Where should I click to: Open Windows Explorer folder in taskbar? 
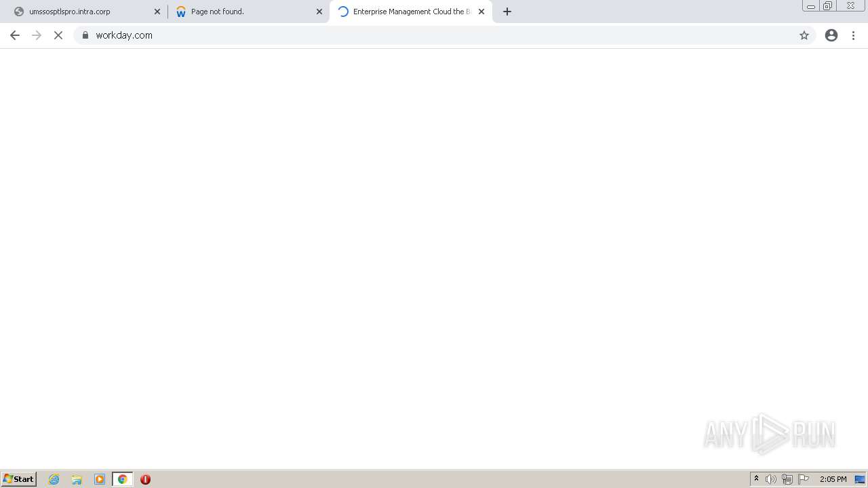coord(77,479)
